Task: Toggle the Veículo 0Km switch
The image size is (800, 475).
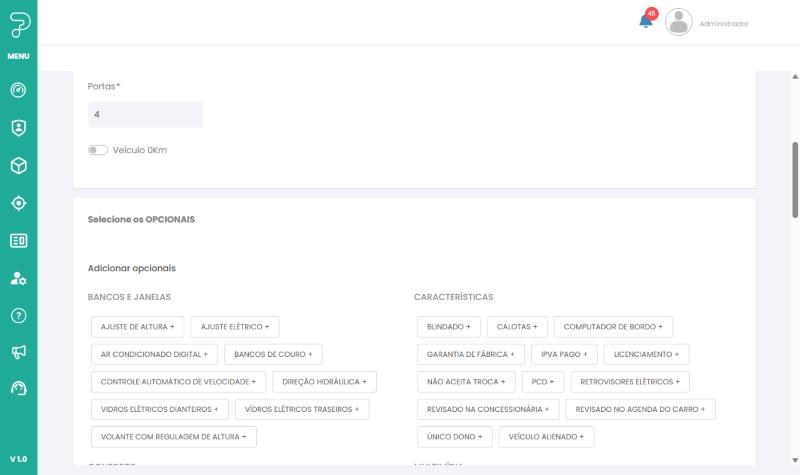Action: tap(97, 150)
